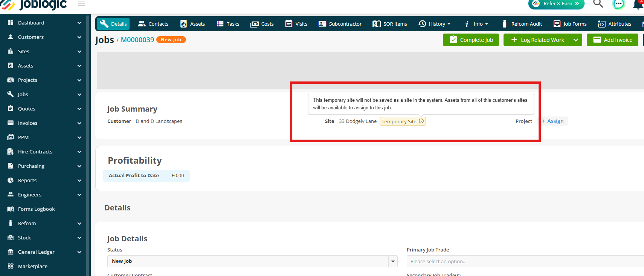Click the Temporary Site info icon
Image resolution: width=644 pixels, height=276 pixels.
click(x=421, y=121)
